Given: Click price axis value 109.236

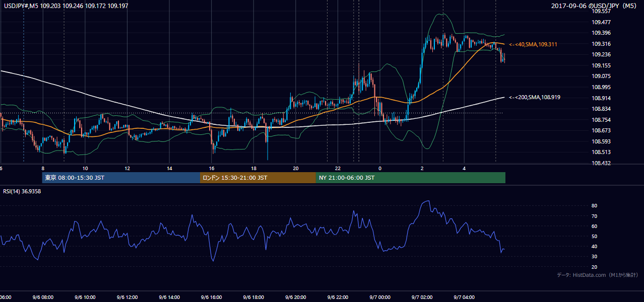Looking at the screenshot, I should [x=601, y=54].
